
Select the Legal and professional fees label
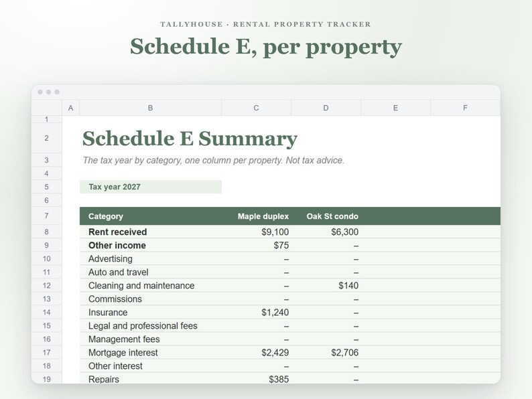pyautogui.click(x=143, y=326)
